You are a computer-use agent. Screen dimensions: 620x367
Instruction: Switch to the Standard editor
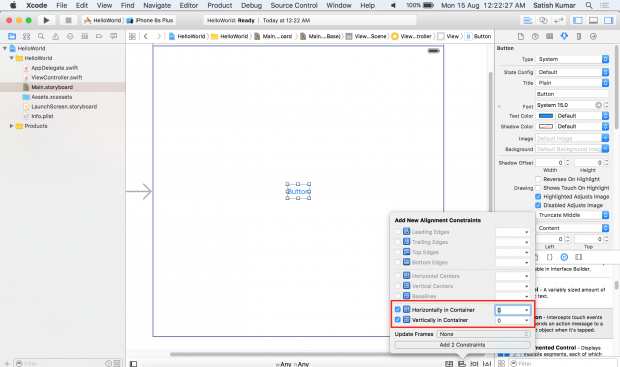click(527, 20)
